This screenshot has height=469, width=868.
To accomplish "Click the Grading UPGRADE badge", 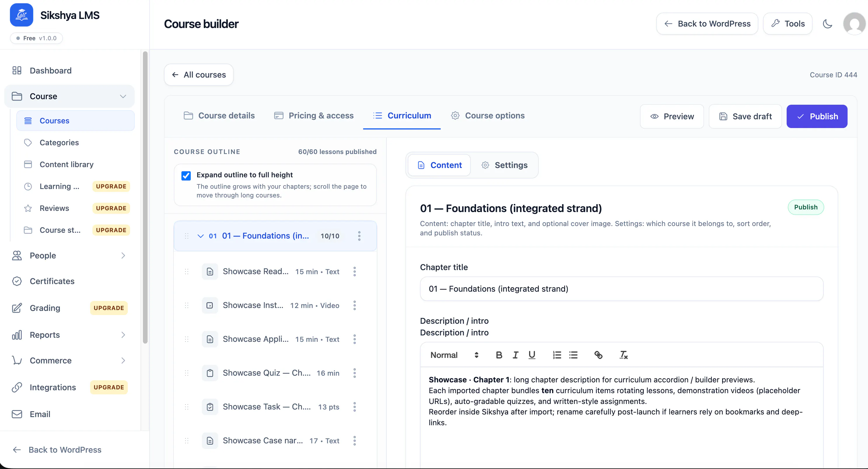I will click(x=109, y=308).
